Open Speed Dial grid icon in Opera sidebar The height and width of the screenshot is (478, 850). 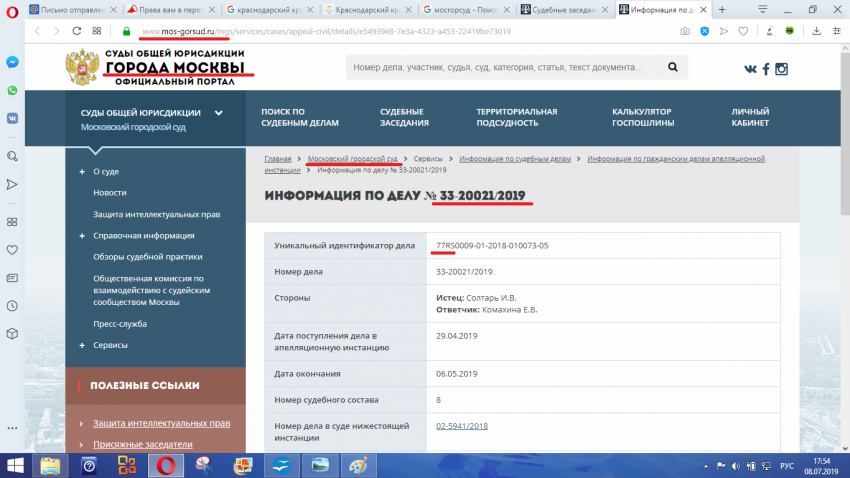(12, 221)
